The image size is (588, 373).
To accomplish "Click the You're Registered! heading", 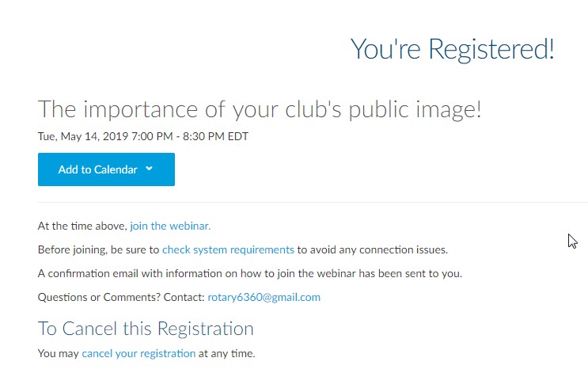I will [x=452, y=49].
